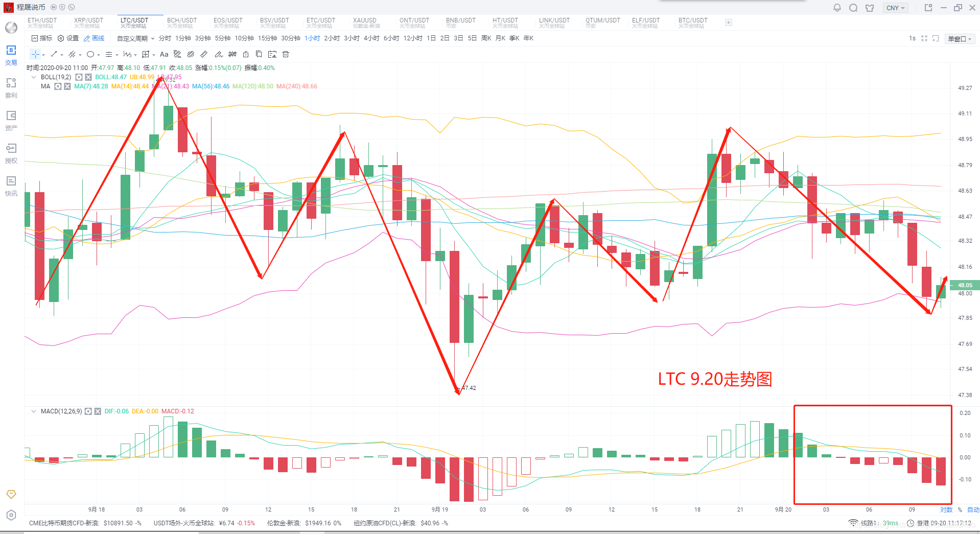Select the 周K weekly timeframe
980x534 pixels.
coord(486,38)
